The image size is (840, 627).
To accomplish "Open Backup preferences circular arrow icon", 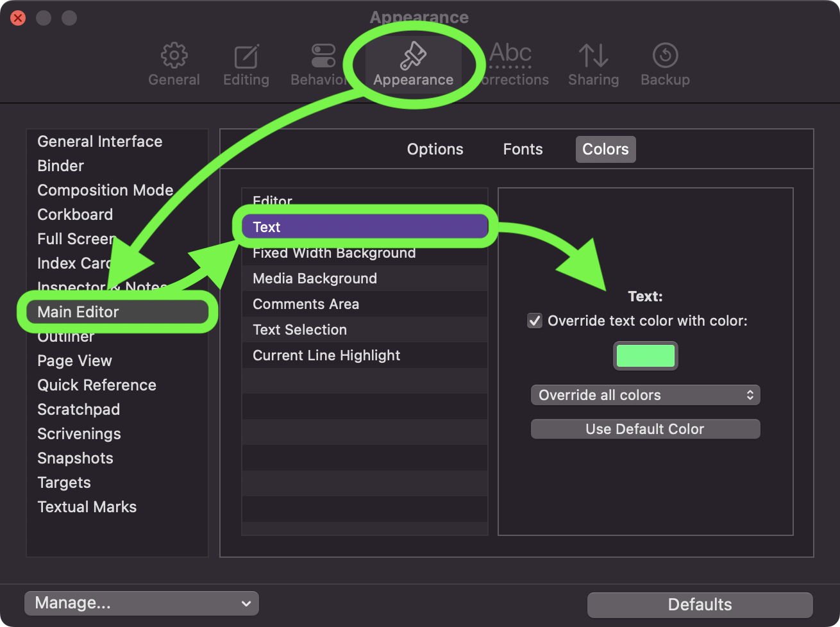I will tap(665, 56).
